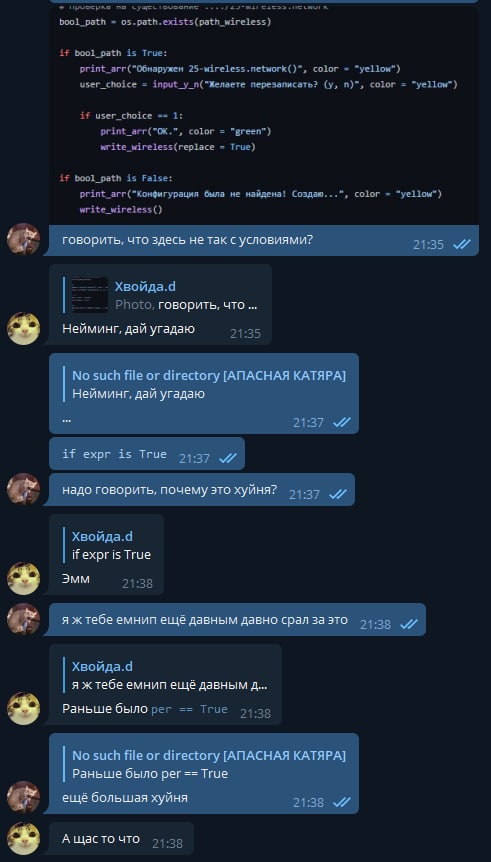The height and width of the screenshot is (862, 491).
Task: Open cat avatar beside 'Нейминг, дай угадаю'
Action: pos(23,328)
